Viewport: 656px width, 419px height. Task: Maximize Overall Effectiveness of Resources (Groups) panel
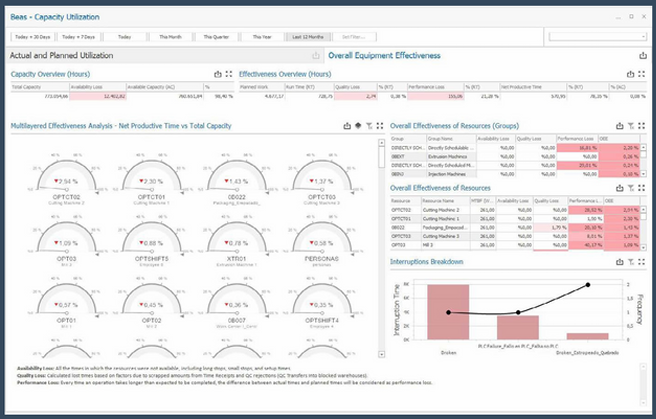(641, 125)
